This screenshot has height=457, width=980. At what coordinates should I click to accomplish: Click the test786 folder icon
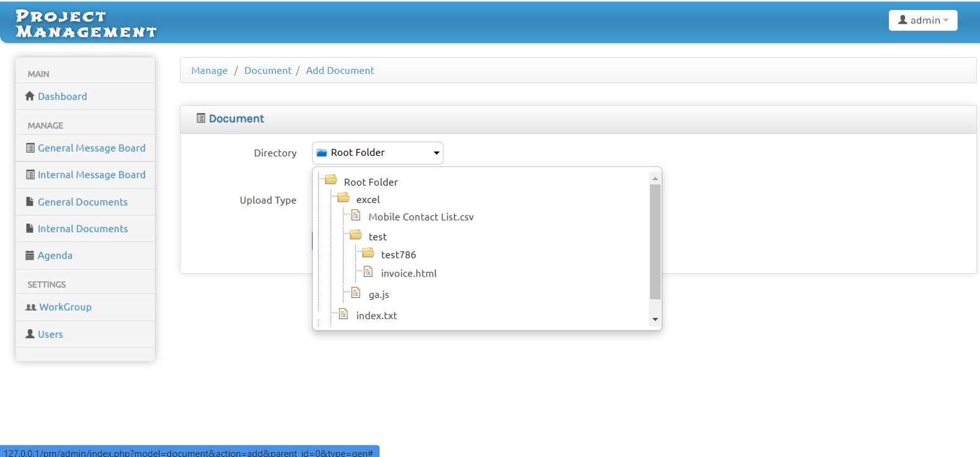point(368,253)
